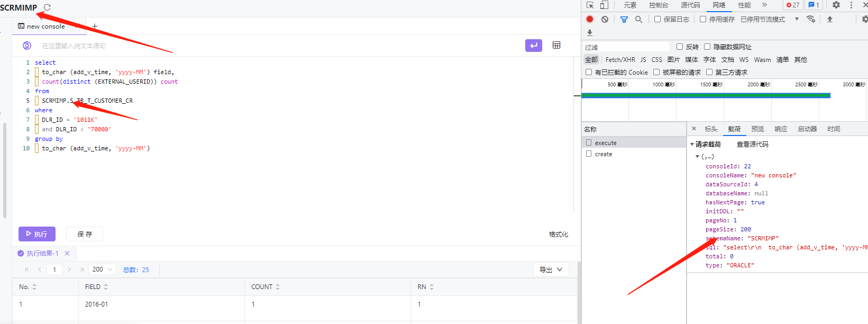
Task: Open the table view icon in editor toolbar
Action: 556,45
